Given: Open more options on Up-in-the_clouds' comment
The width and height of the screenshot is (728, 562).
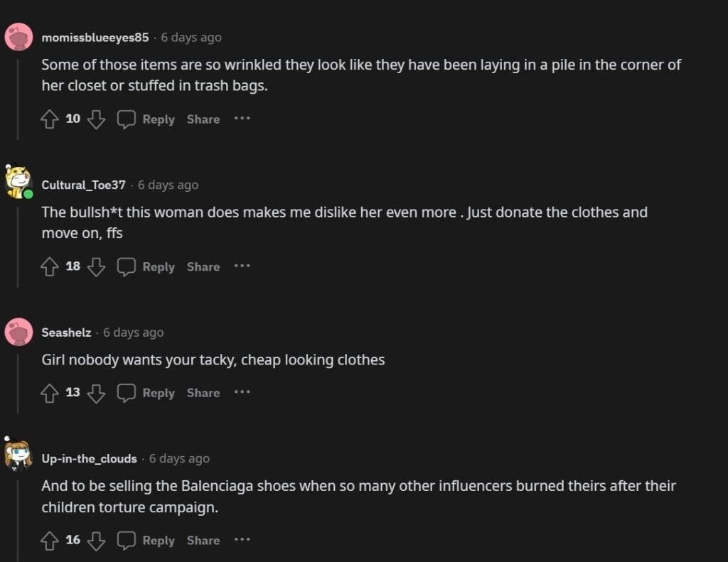Looking at the screenshot, I should click(242, 540).
